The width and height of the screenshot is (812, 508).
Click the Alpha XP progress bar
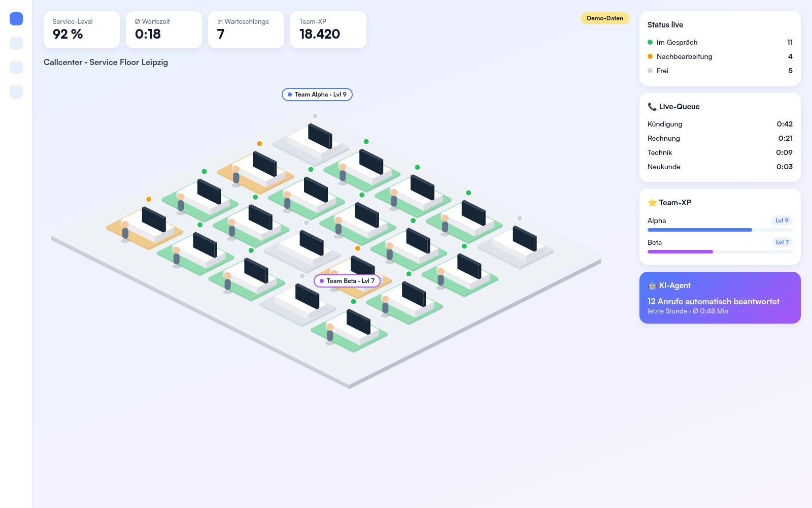click(720, 230)
